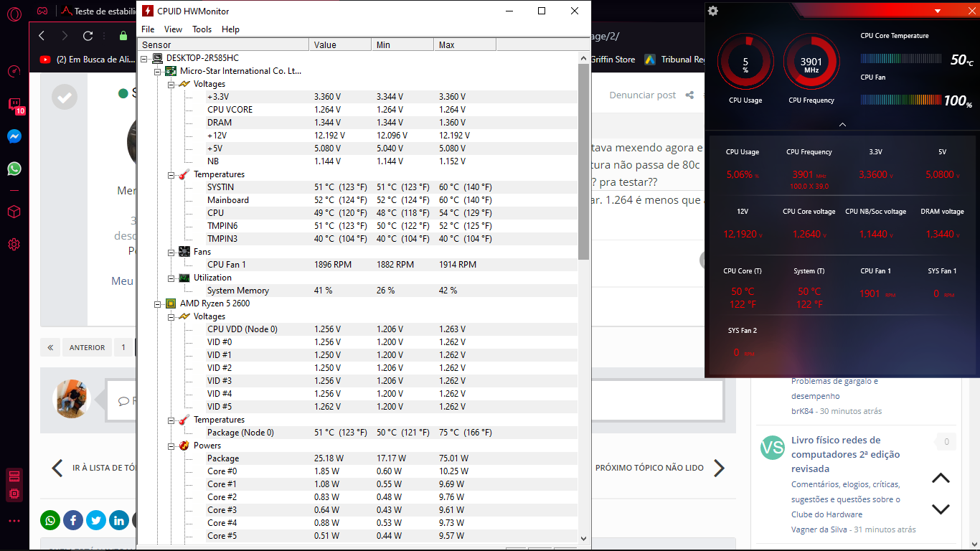Share topic via WhatsApp round button
Screen dimensions: 980x551
pyautogui.click(x=50, y=520)
